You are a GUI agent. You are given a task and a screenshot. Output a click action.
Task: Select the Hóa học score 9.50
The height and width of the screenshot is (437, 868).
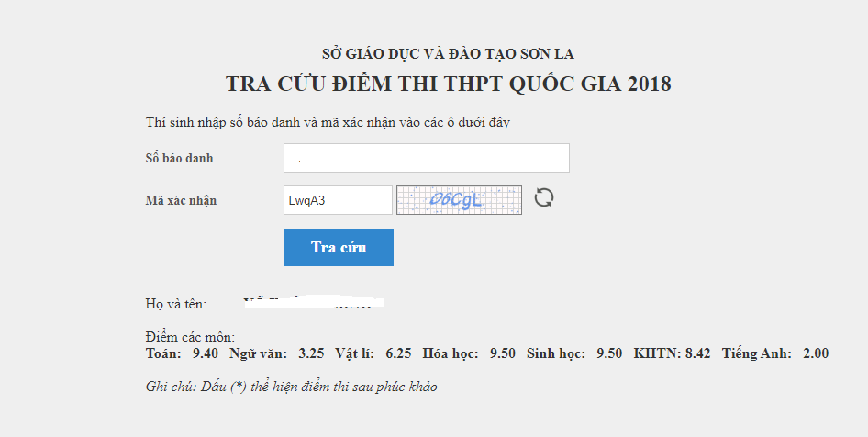pos(503,353)
